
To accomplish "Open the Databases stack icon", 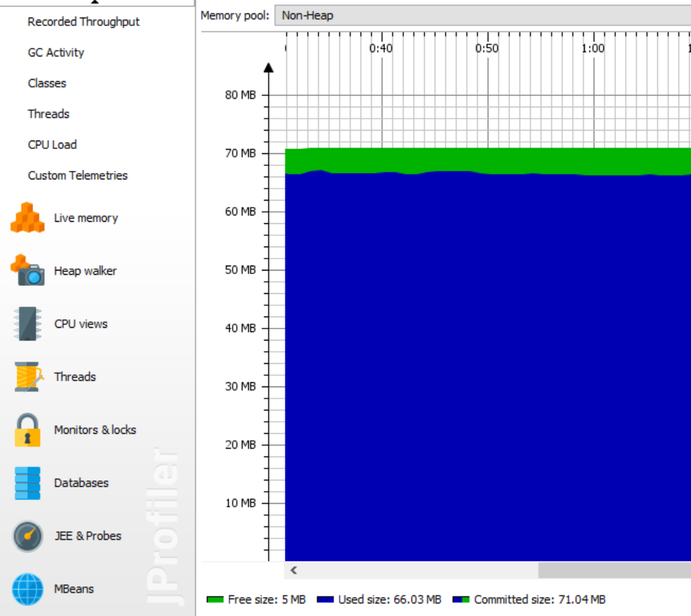I will click(28, 483).
